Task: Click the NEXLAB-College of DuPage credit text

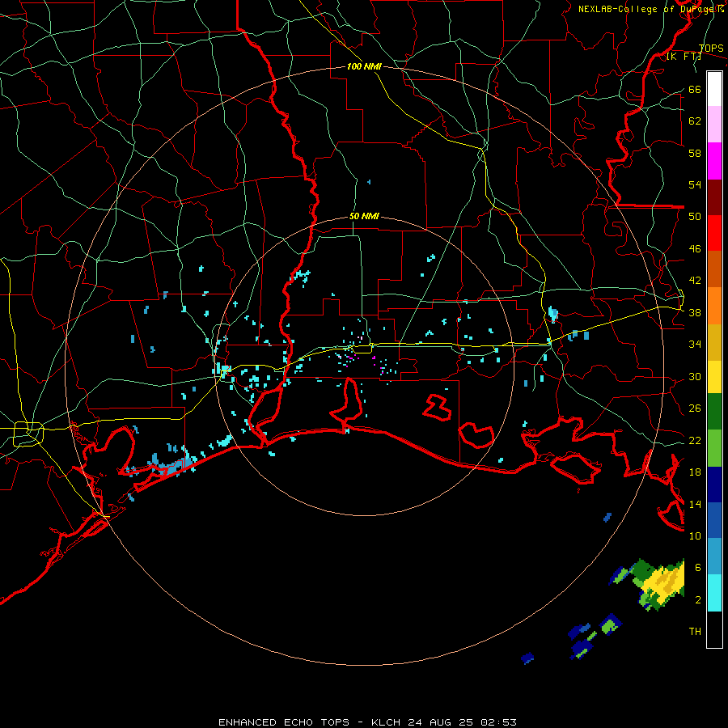Action: click(x=650, y=9)
